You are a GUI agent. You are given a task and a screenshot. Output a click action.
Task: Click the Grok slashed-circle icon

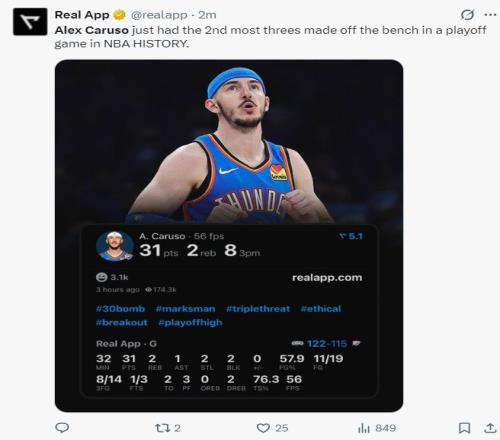point(467,15)
